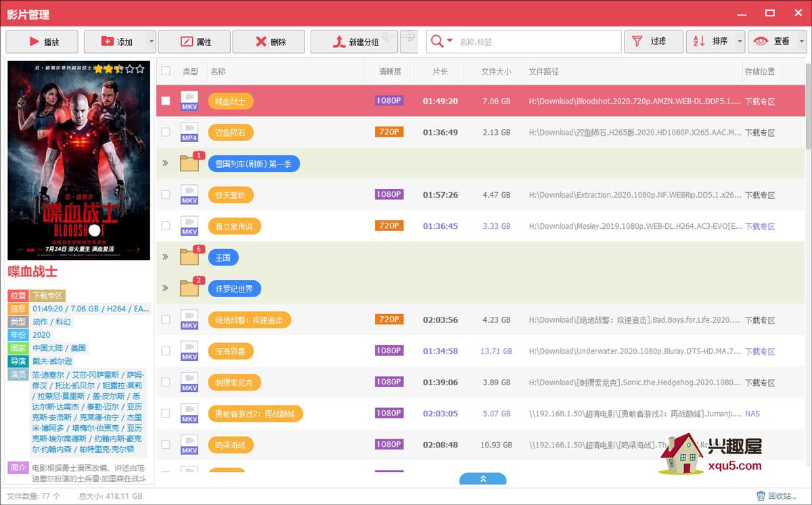Click the MKV icon of 刺猬索尼克
This screenshot has height=505, width=812.
pyautogui.click(x=189, y=382)
